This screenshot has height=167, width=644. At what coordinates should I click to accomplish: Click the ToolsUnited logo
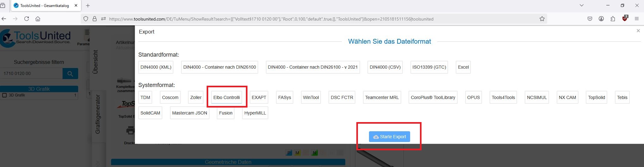coord(35,38)
